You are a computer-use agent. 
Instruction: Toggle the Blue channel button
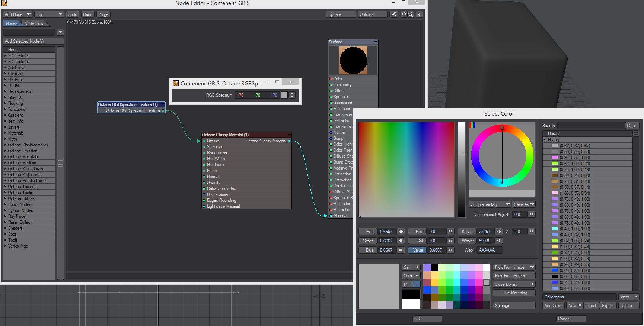point(367,250)
